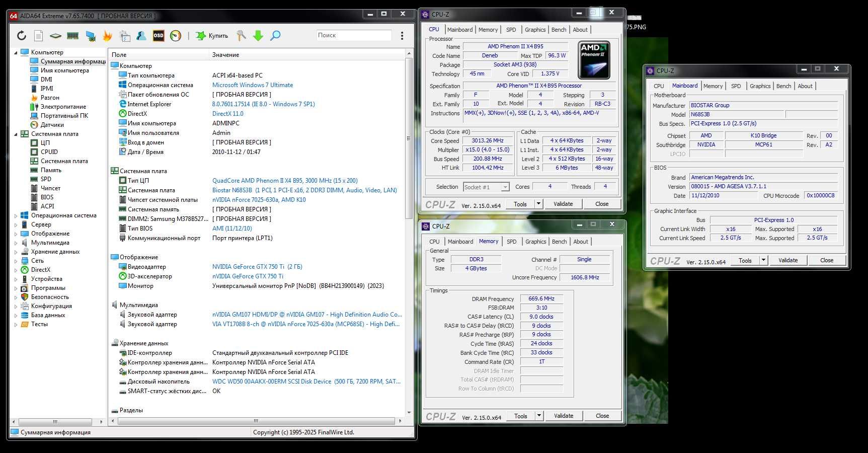The width and height of the screenshot is (868, 453).
Task: Expand the Сервер tree node
Action: point(16,224)
